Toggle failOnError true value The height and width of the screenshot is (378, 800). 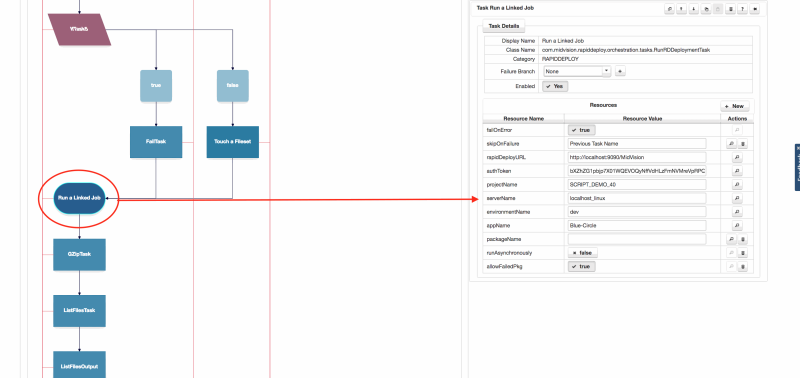point(582,130)
